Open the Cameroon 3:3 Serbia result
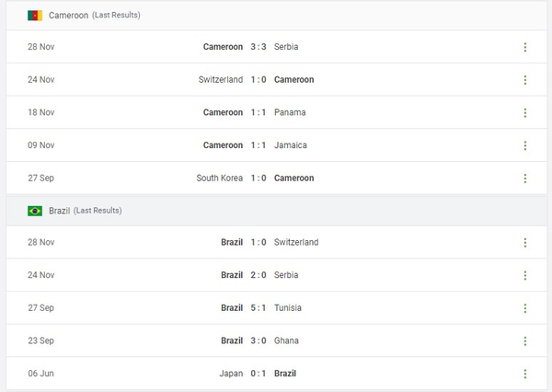This screenshot has height=392, width=552. click(259, 47)
